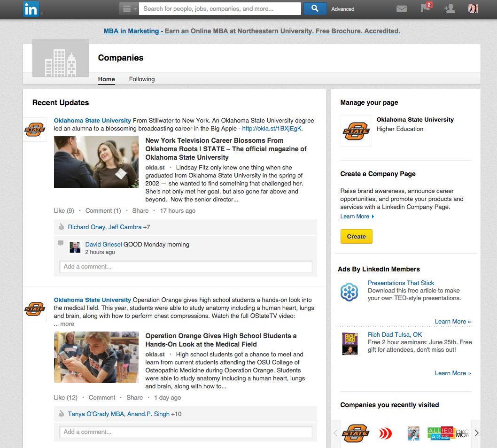Viewport: 497px width, 448px height.
Task: Click the Companies building placeholder image
Action: 61,58
